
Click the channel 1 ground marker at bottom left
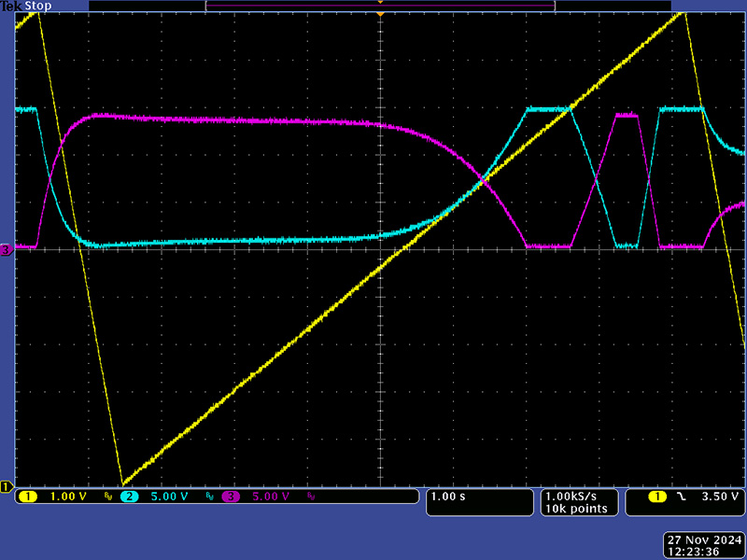(6, 486)
